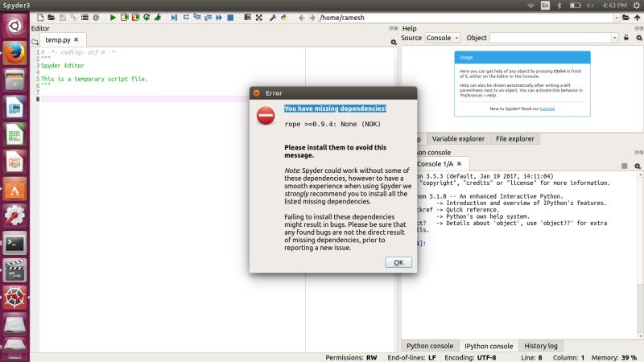Viewport: 644px width, 362px height.
Task: Open Editor pane options gear icon
Action: [x=394, y=42]
